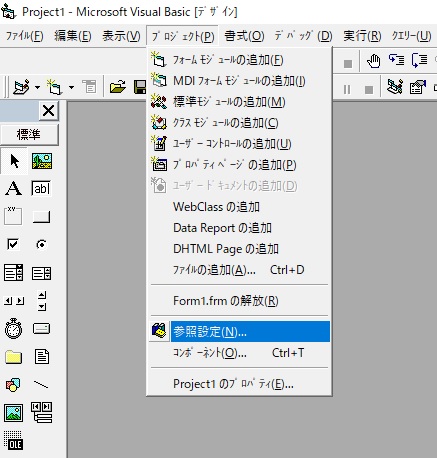Select the ComboBox control tool

point(14,273)
